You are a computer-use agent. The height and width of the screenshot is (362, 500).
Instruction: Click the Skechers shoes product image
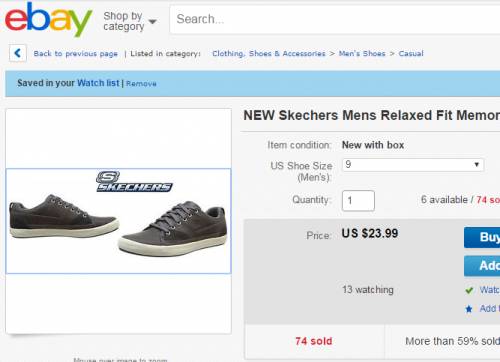tap(118, 221)
